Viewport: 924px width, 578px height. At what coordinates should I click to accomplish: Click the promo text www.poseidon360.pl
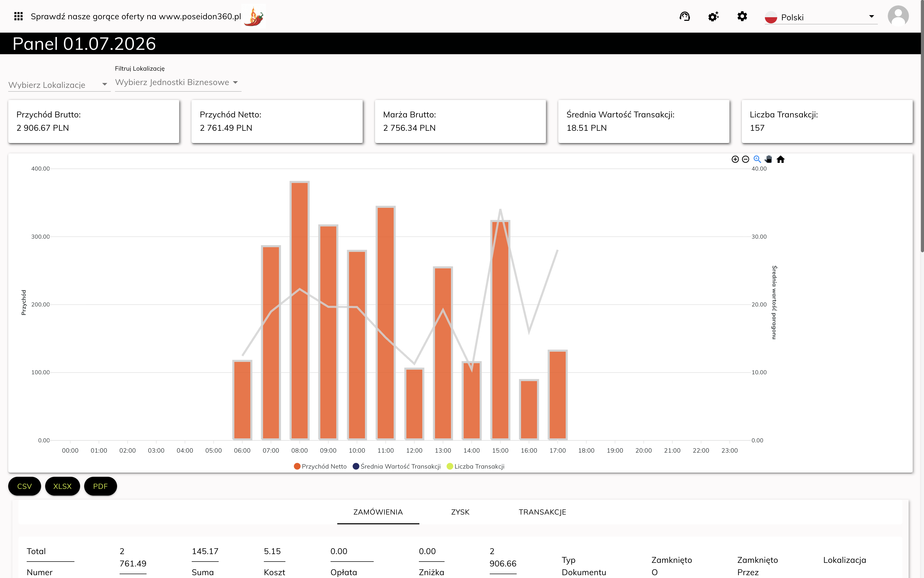point(200,16)
